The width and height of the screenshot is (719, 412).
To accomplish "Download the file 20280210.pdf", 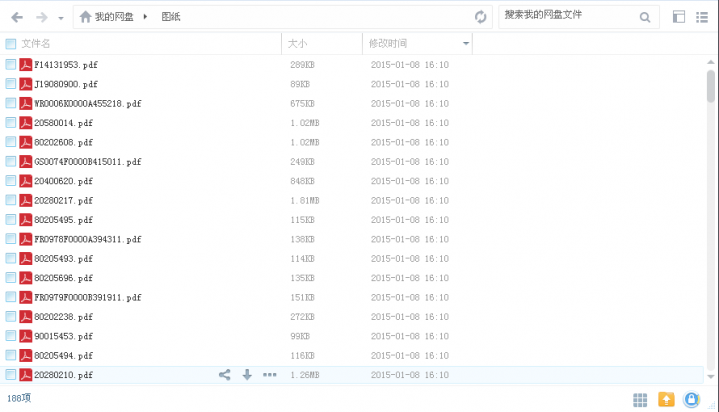I will [x=247, y=375].
